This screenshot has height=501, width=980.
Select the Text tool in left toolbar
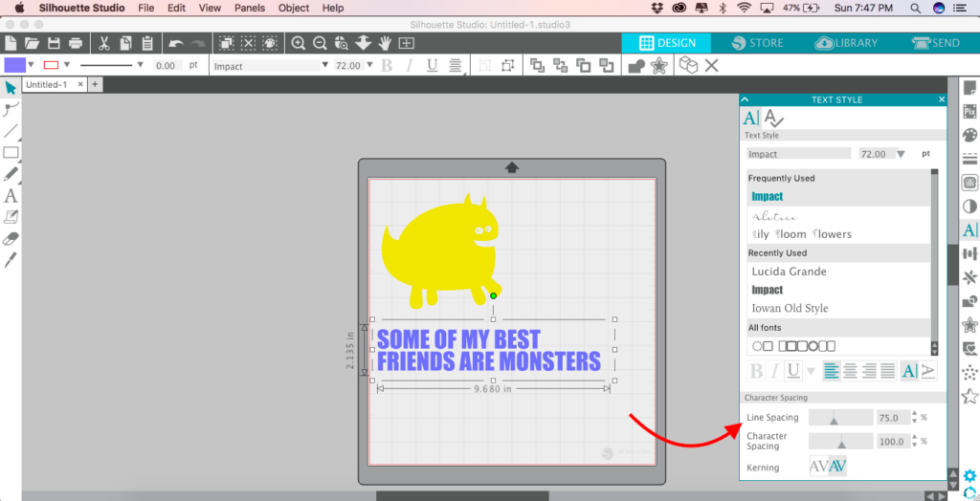[x=11, y=196]
